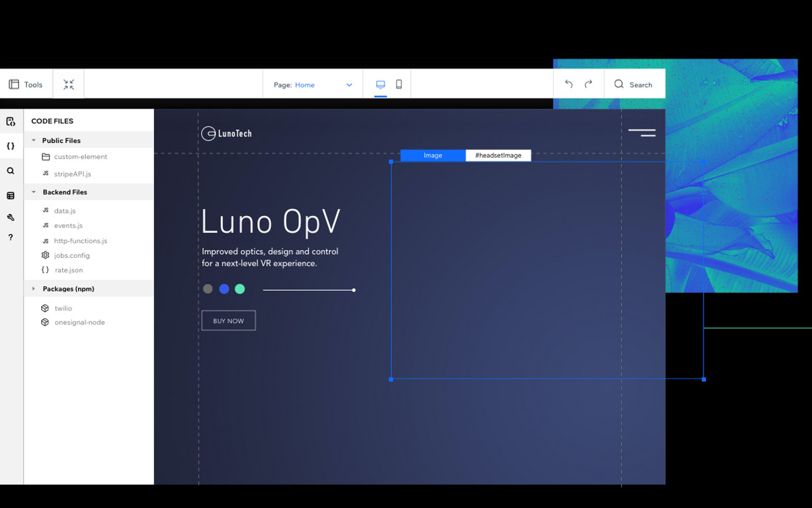Viewport: 812px width, 508px height.
Task: Click the blue Image label tab
Action: click(433, 156)
